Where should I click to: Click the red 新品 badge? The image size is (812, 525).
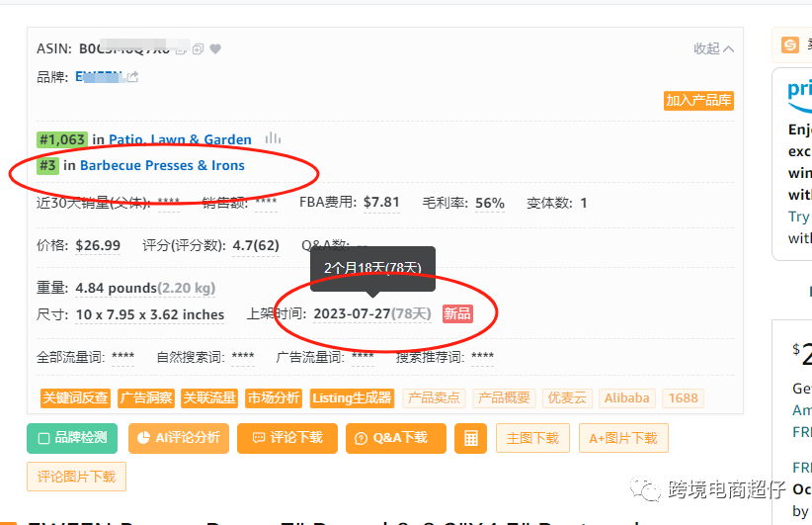(457, 314)
